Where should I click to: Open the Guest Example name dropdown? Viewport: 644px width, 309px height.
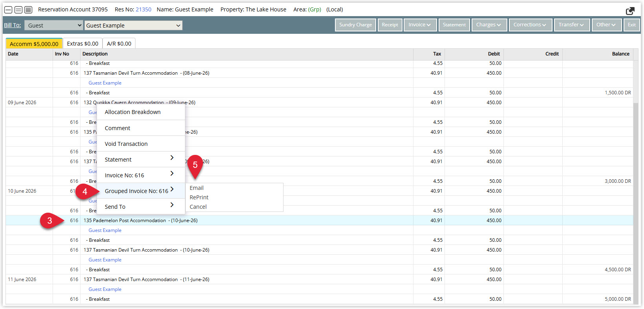(x=134, y=25)
